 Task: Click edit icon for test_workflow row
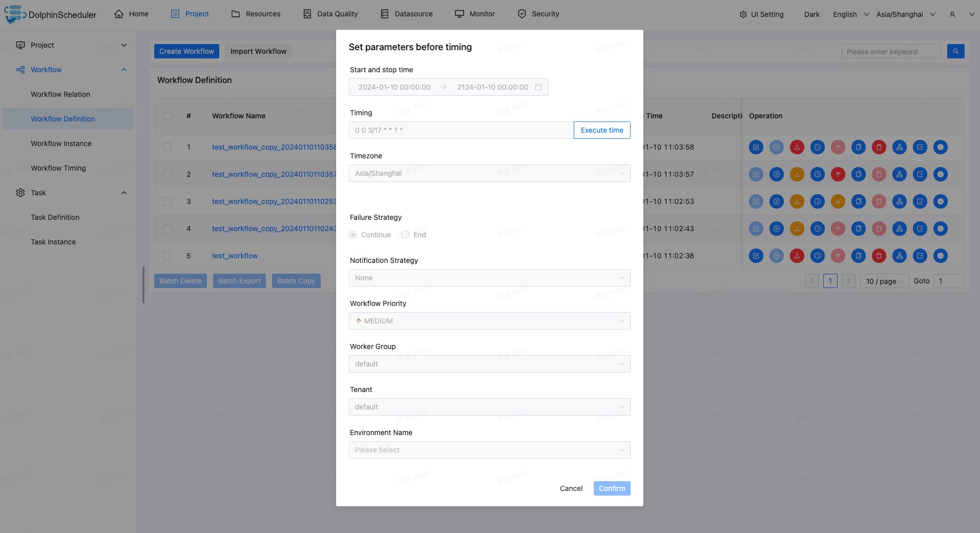pyautogui.click(x=756, y=256)
